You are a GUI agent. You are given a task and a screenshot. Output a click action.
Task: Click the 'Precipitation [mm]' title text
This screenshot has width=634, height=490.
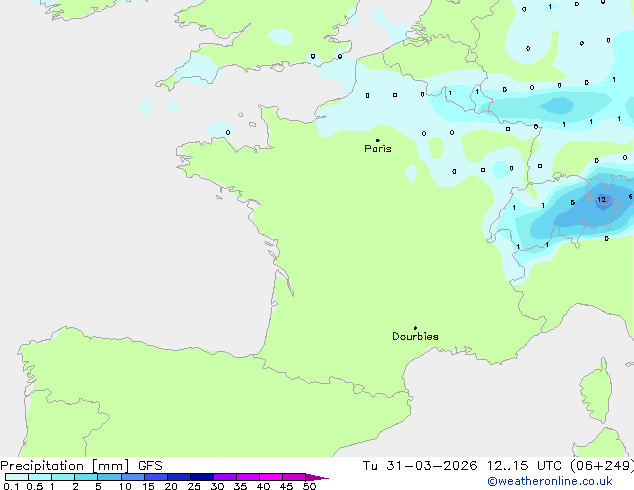pos(65,466)
